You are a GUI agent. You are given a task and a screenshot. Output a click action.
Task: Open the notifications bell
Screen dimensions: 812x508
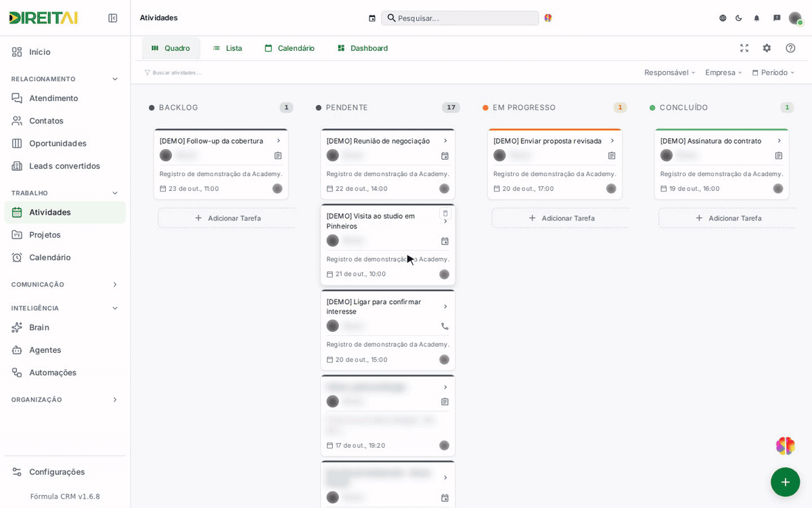[x=757, y=18]
